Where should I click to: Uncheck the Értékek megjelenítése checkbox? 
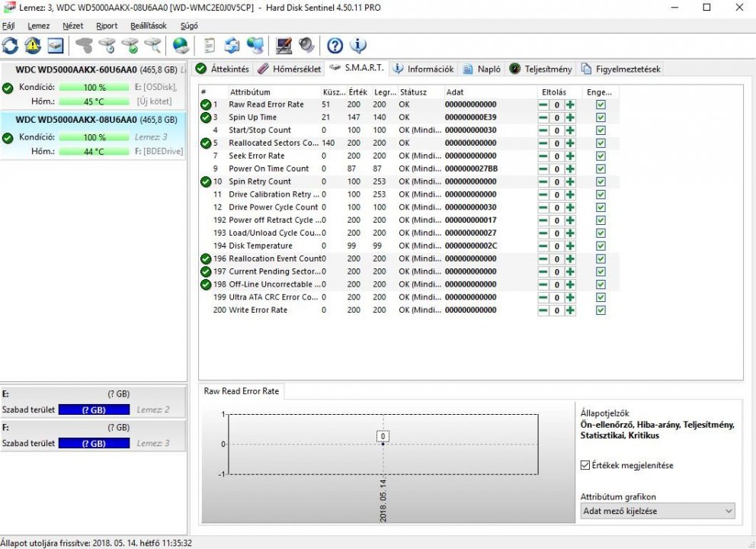tap(585, 466)
